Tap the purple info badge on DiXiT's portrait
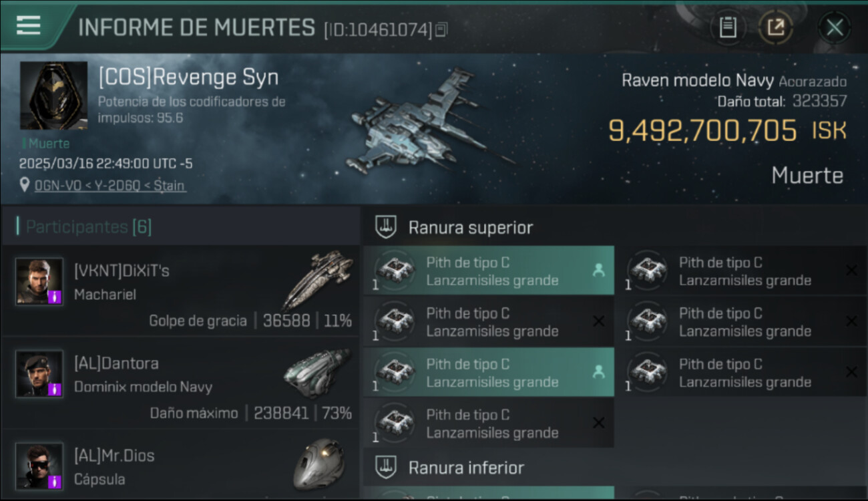The image size is (868, 501). click(55, 297)
